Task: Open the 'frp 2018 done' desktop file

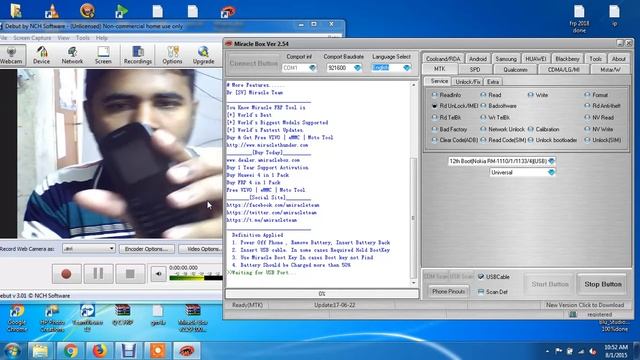Action: click(579, 19)
